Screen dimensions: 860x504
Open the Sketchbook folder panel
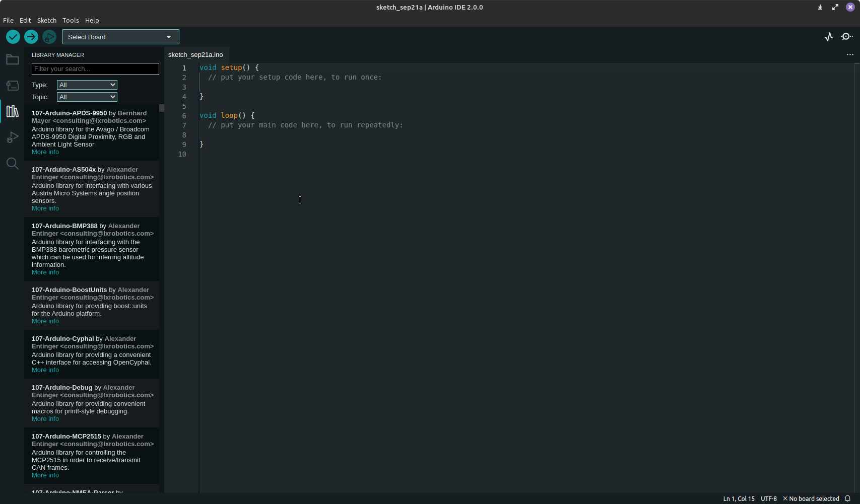12,60
